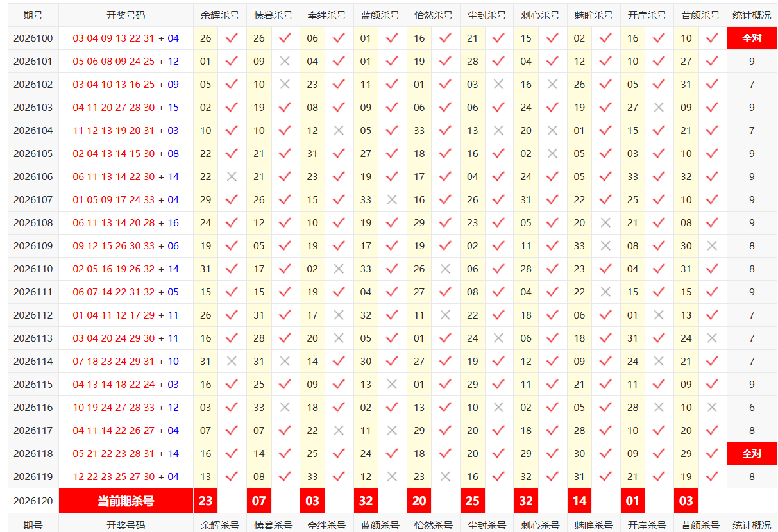Click the cross mark for 2026107 under 蓝颜杀号
778x532 pixels.
point(392,200)
